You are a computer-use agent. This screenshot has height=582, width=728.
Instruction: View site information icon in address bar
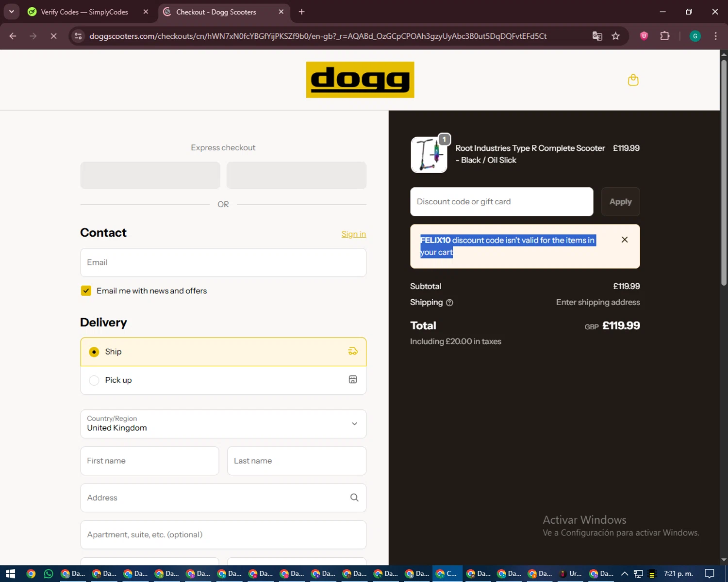pos(78,36)
